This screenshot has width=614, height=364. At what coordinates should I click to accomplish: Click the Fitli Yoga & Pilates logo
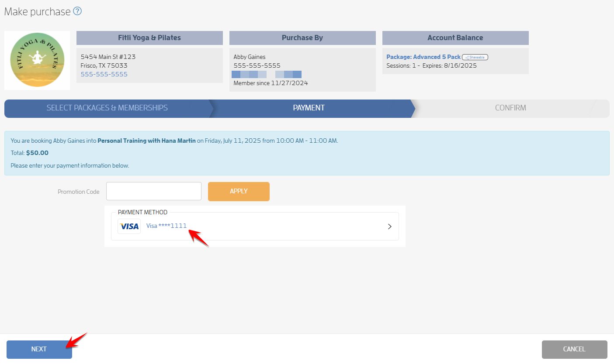[37, 60]
